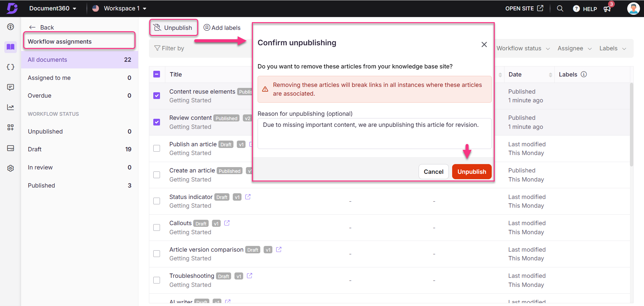This screenshot has height=306, width=644.
Task: Expand the Labels filter dropdown
Action: (x=612, y=48)
